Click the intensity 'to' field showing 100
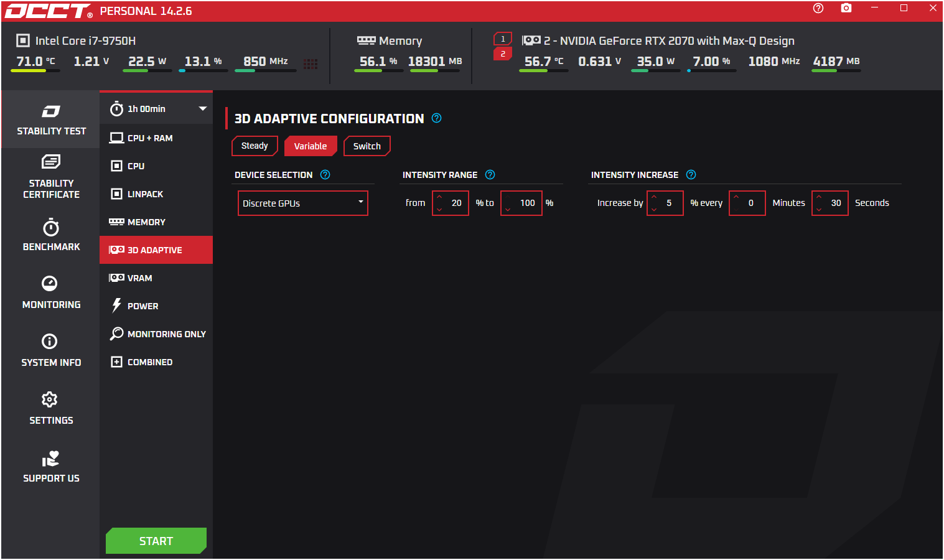This screenshot has height=560, width=944. click(x=521, y=203)
